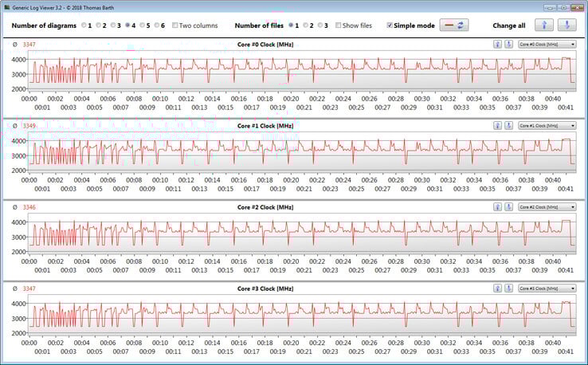Screen dimensions: 588x365
Task: Click the line color refresh button beside Simple mode
Action: coord(454,26)
